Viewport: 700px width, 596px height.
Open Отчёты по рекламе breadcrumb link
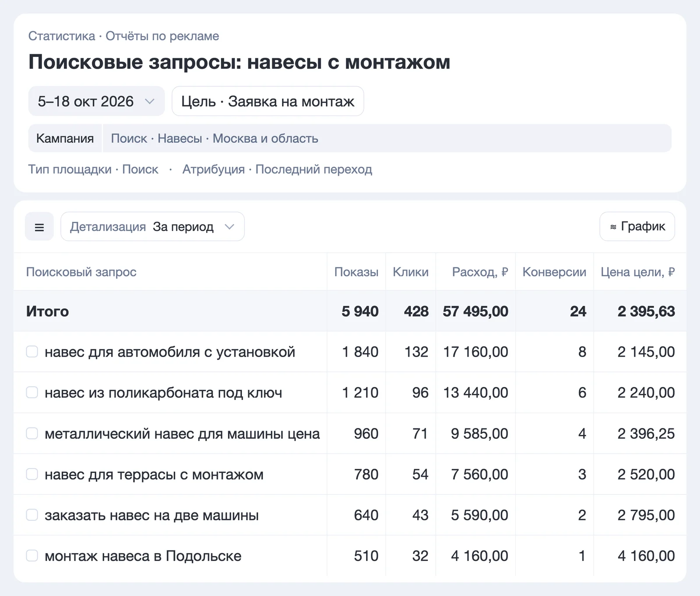[x=162, y=36]
